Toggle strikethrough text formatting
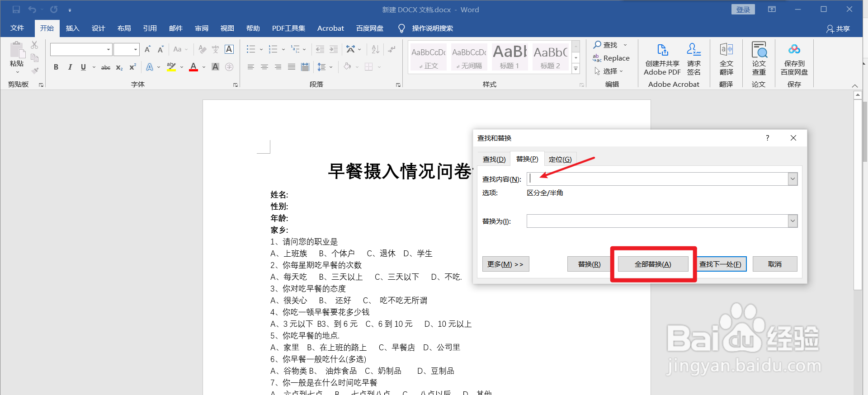This screenshot has height=395, width=868. pos(105,67)
